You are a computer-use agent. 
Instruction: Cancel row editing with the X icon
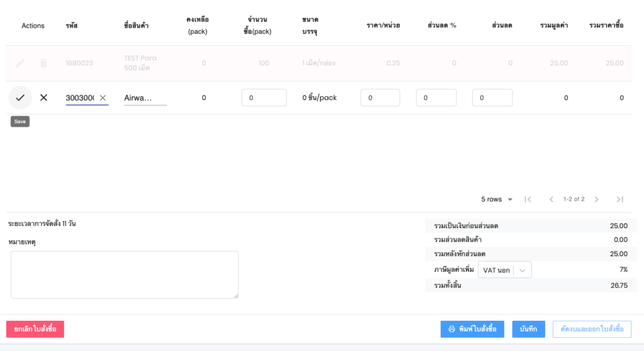(x=43, y=97)
